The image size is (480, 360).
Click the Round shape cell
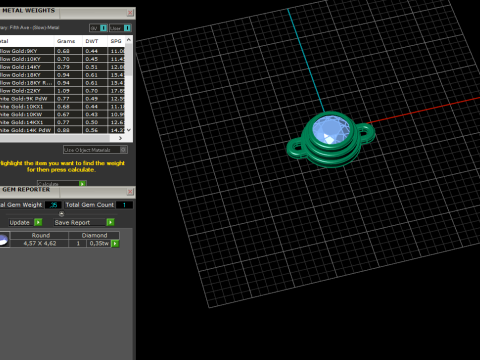coord(40,235)
